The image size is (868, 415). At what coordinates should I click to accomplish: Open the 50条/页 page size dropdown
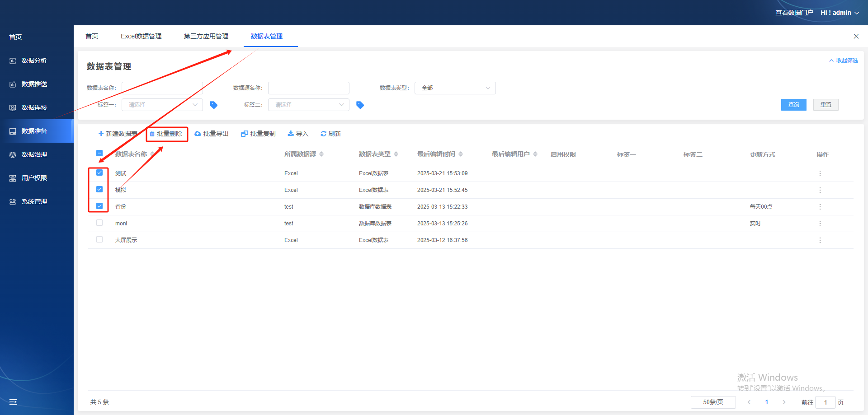pyautogui.click(x=713, y=402)
